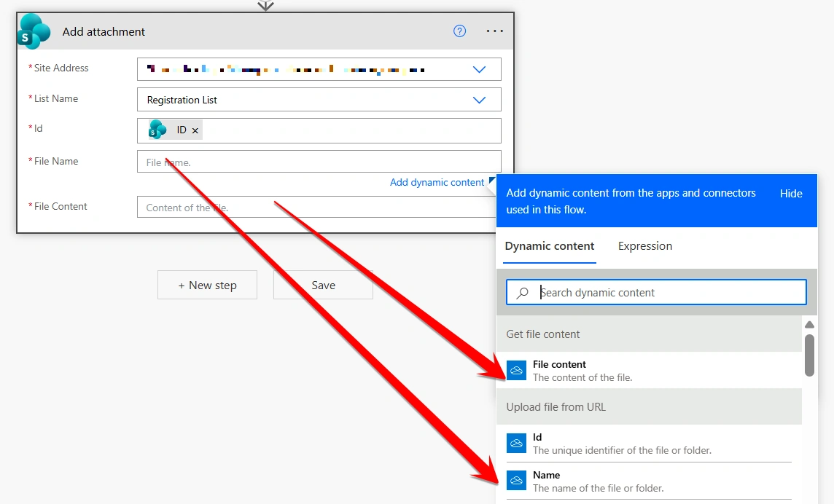Image resolution: width=834 pixels, height=504 pixels.
Task: Click the connector arrow above Add attachment
Action: [265, 5]
